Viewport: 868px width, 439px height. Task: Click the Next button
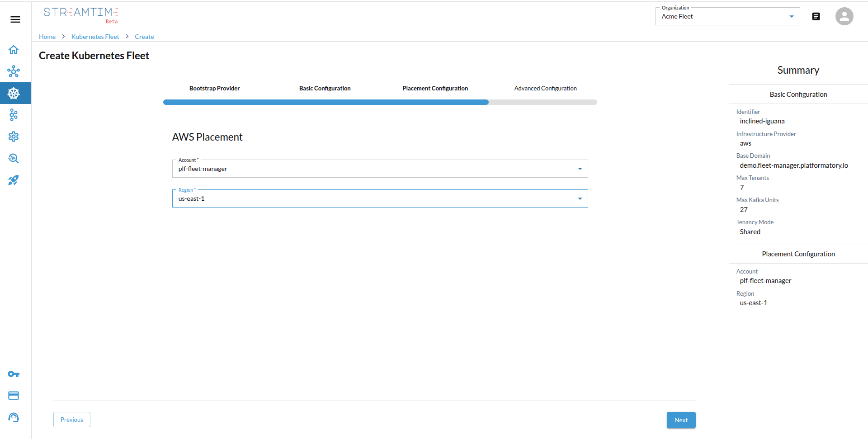(681, 420)
